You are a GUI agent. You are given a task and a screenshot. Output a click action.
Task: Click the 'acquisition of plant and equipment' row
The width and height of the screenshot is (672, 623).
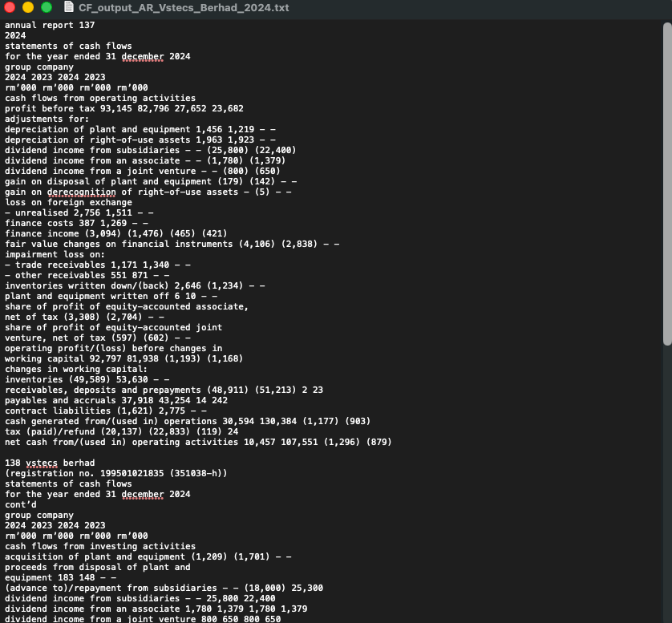[x=148, y=556]
